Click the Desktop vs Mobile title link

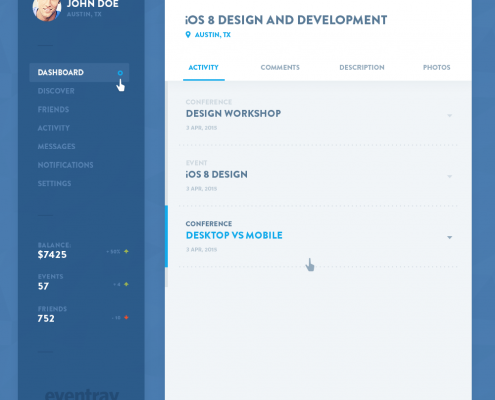[x=234, y=235]
